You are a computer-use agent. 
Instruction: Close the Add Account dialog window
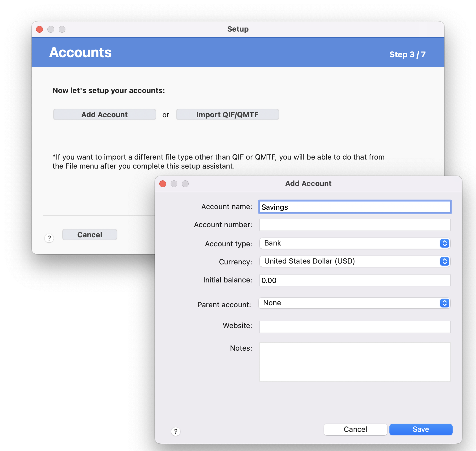[163, 184]
